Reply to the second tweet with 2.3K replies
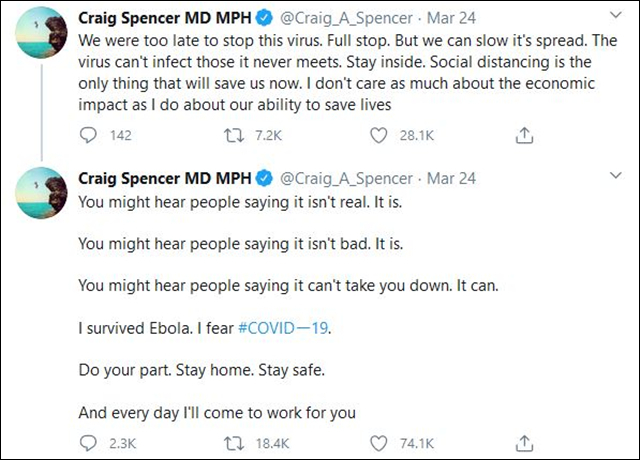Screen dimensions: 640x460 click(x=88, y=439)
